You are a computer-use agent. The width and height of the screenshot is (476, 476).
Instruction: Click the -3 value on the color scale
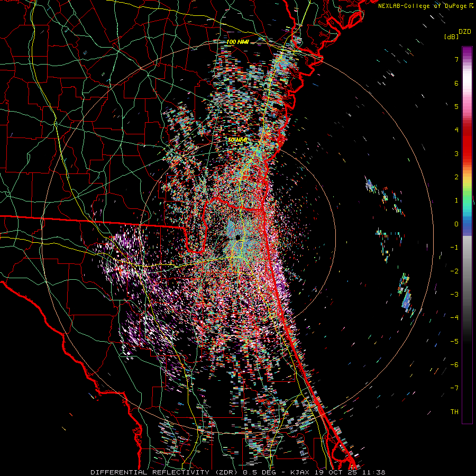pos(454,295)
